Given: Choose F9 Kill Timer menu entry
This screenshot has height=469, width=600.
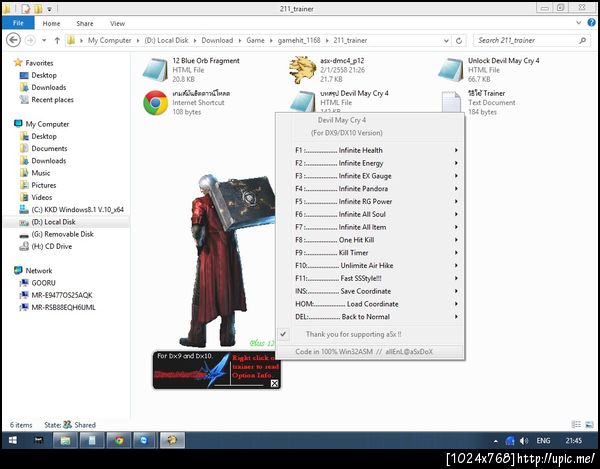Looking at the screenshot, I should coord(370,252).
